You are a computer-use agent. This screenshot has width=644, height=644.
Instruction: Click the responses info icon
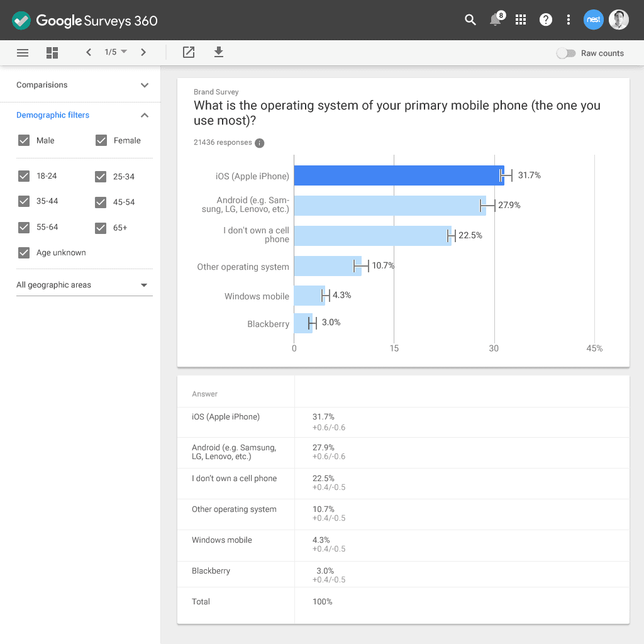[260, 143]
